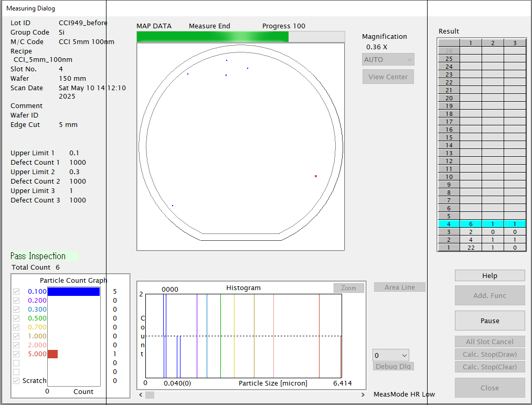This screenshot has height=405, width=532.
Task: Click the horizontal scrollbar thumb
Action: (150, 395)
